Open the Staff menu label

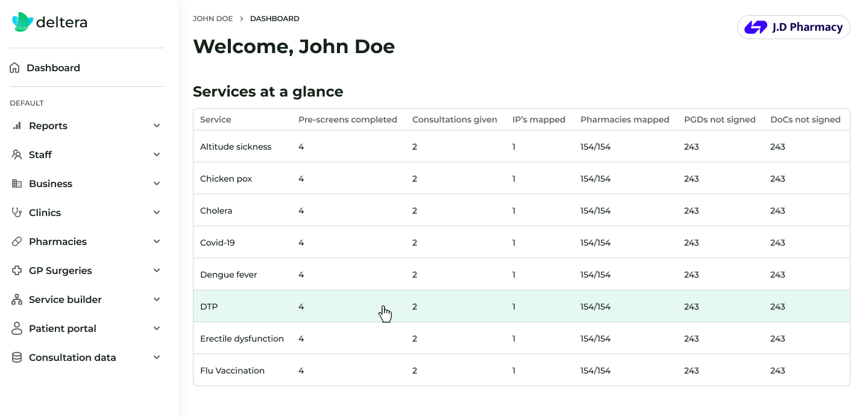point(40,154)
